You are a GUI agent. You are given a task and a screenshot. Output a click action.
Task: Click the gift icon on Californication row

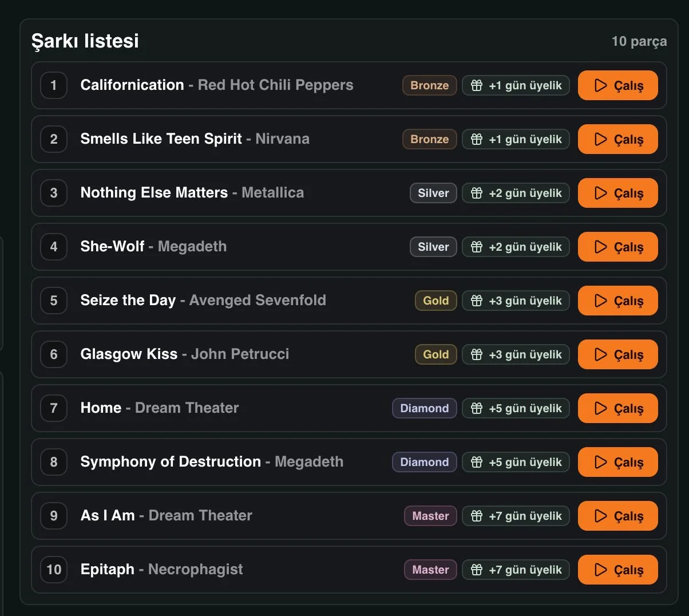tap(477, 85)
